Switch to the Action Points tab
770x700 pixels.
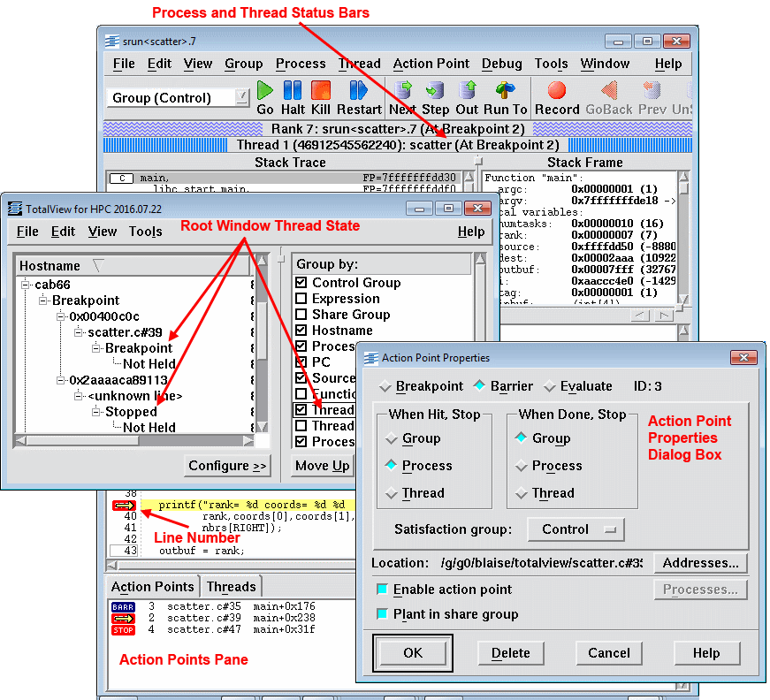coord(152,587)
